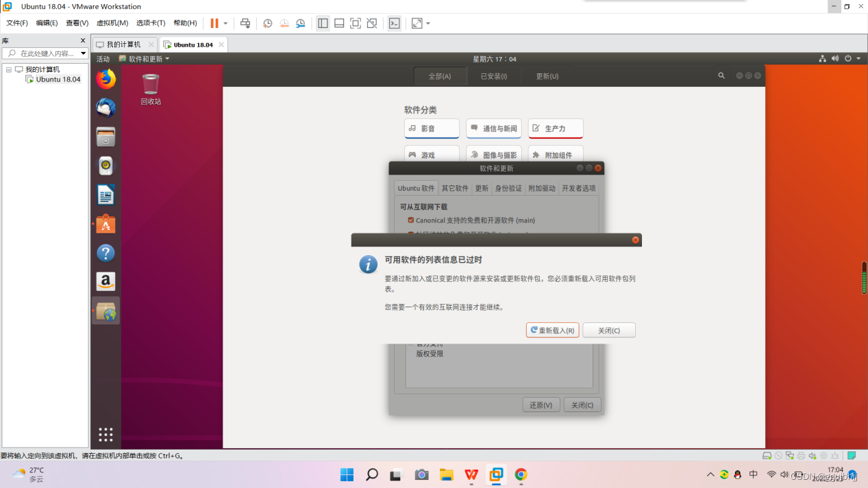
Task: Click the Windows Start button
Action: pyautogui.click(x=347, y=474)
